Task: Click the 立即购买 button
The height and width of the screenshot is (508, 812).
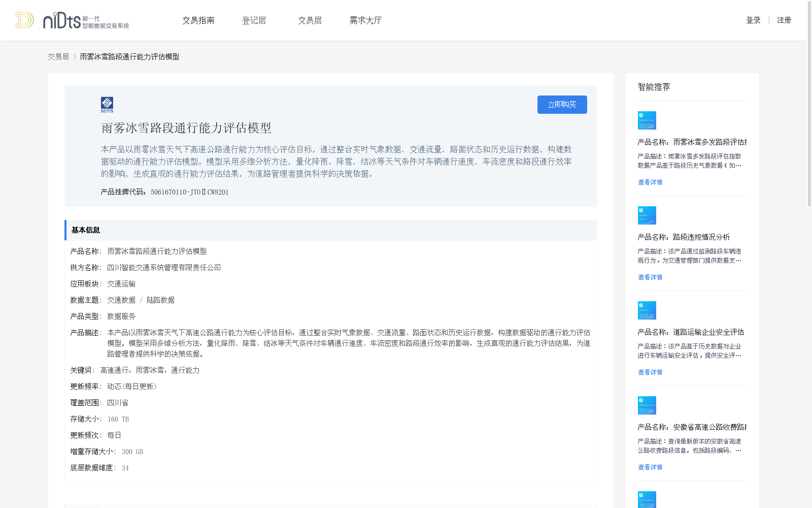Action: (562, 105)
